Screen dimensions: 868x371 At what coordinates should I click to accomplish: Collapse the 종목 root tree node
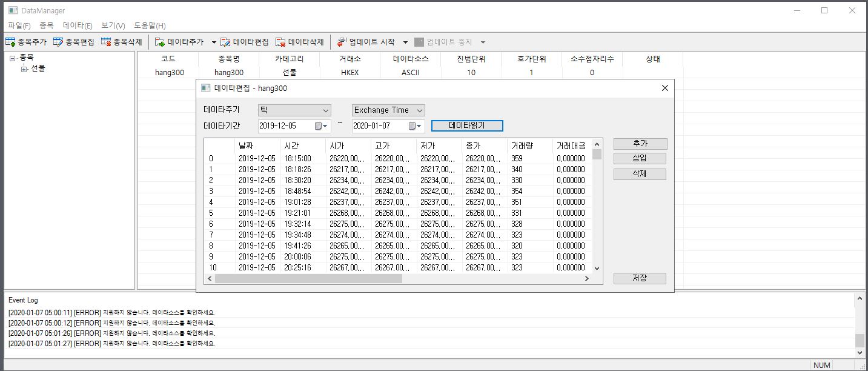(x=12, y=58)
